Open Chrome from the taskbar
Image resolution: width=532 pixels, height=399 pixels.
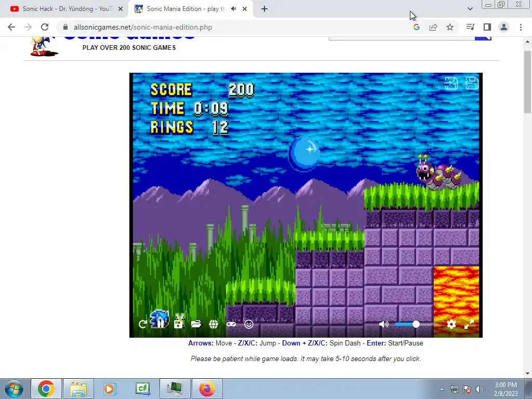(x=46, y=389)
